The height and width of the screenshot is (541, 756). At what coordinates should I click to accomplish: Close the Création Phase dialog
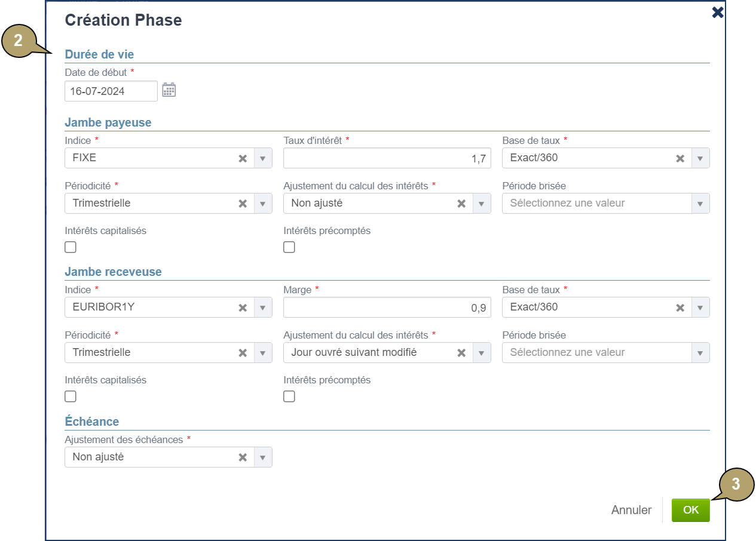718,13
